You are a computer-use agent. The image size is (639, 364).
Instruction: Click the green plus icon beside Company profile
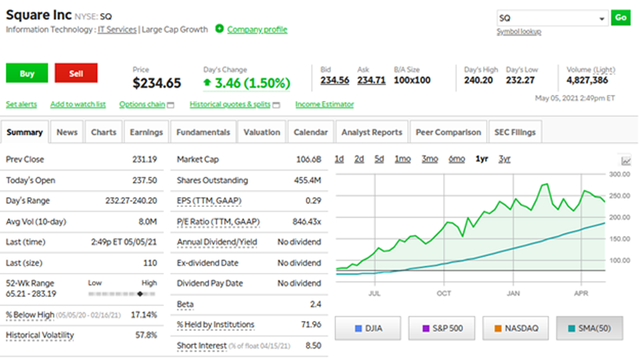[x=219, y=29]
